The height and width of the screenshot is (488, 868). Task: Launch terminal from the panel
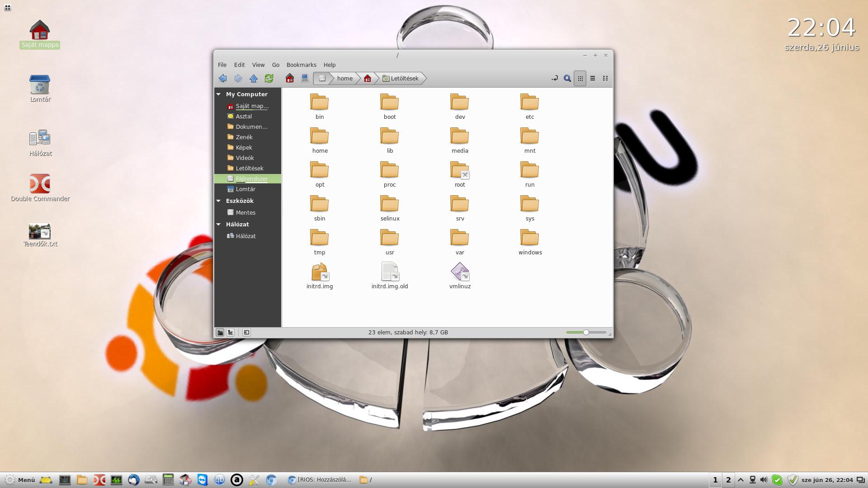65,480
